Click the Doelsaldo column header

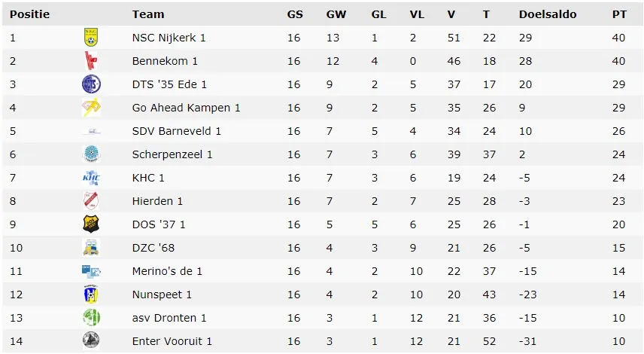click(546, 14)
